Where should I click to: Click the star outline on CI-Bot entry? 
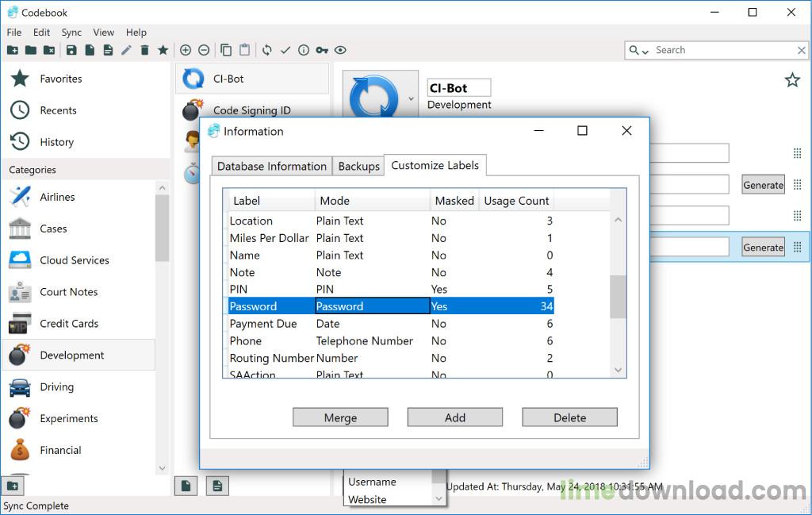792,80
